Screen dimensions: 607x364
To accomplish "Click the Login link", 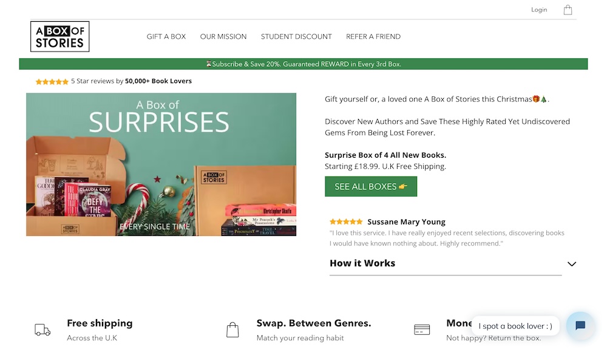I will [539, 10].
